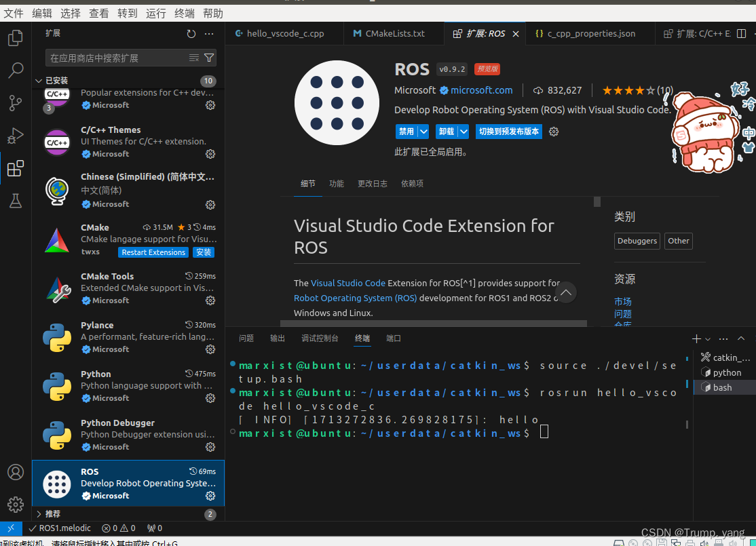This screenshot has width=756, height=546.
Task: Click the 禁用 button for ROS
Action: tap(407, 132)
